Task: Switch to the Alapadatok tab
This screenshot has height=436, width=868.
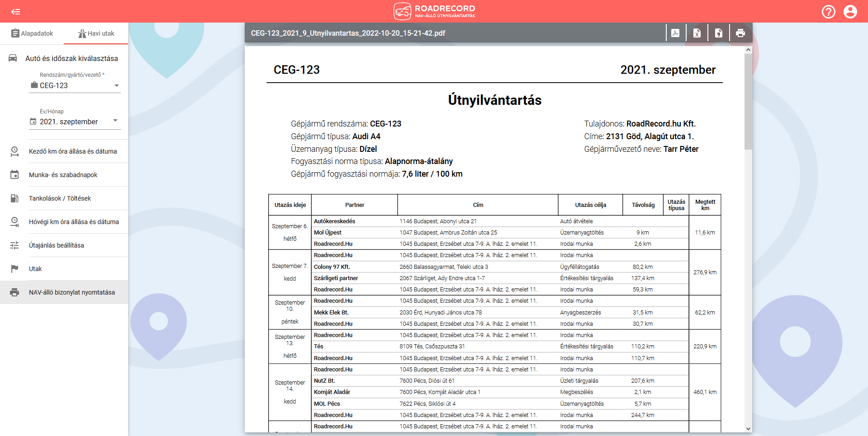Action: point(32,33)
